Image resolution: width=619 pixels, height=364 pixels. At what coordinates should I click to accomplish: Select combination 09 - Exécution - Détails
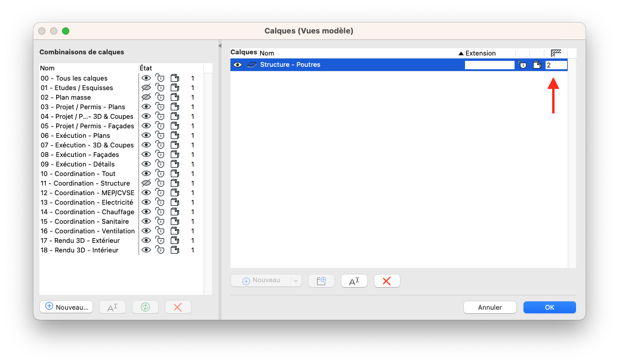coord(78,164)
